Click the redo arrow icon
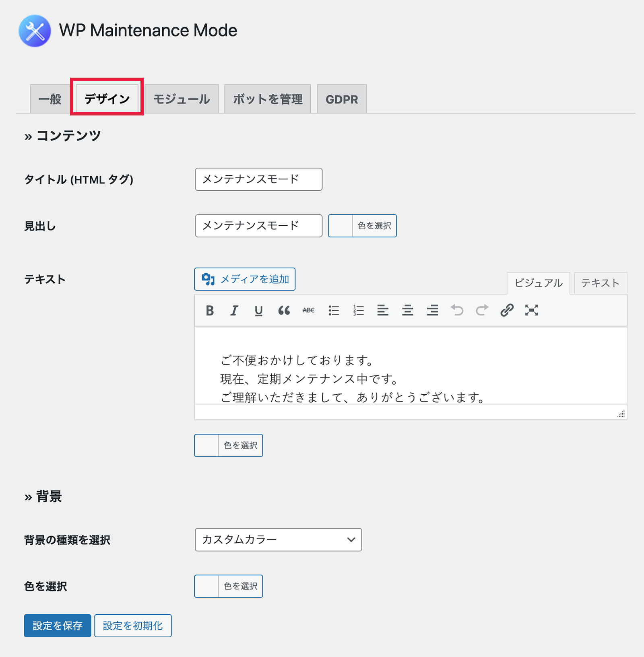Image resolution: width=644 pixels, height=657 pixels. point(482,310)
